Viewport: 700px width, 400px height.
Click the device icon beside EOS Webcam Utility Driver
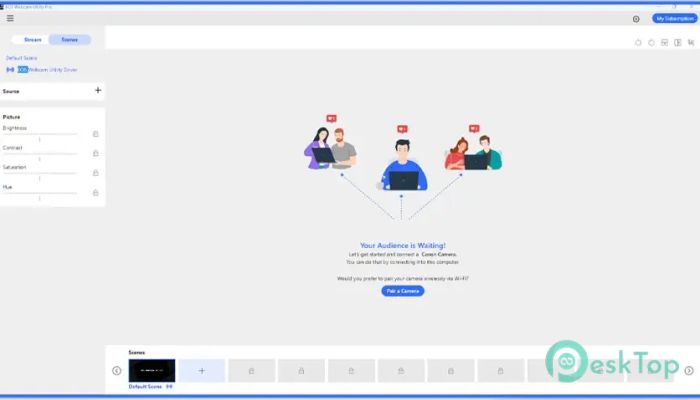click(10, 70)
